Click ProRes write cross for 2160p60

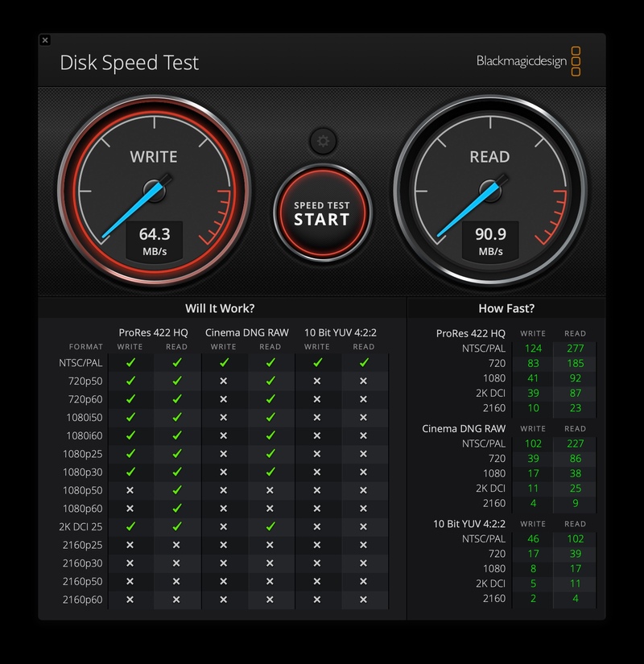pos(130,599)
